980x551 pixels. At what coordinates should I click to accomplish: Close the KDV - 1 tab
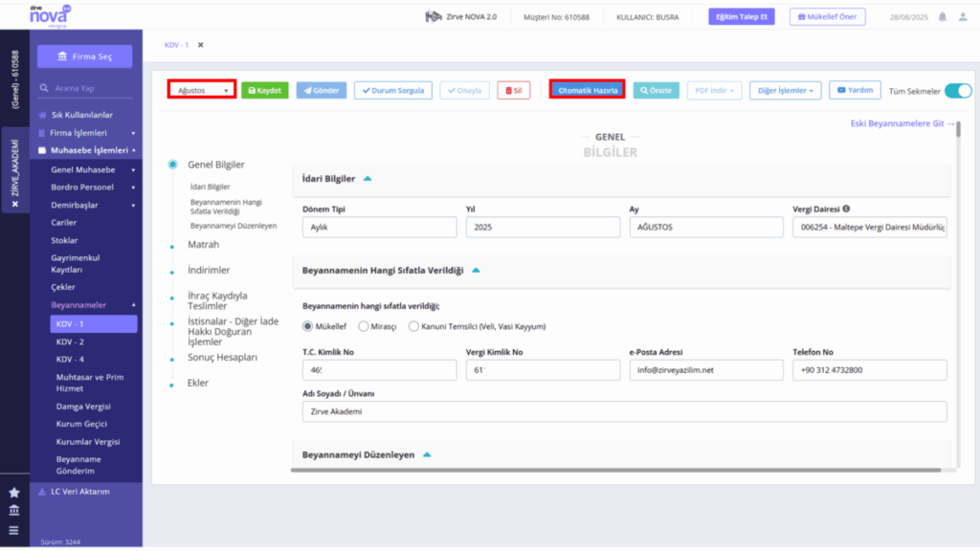click(x=201, y=45)
